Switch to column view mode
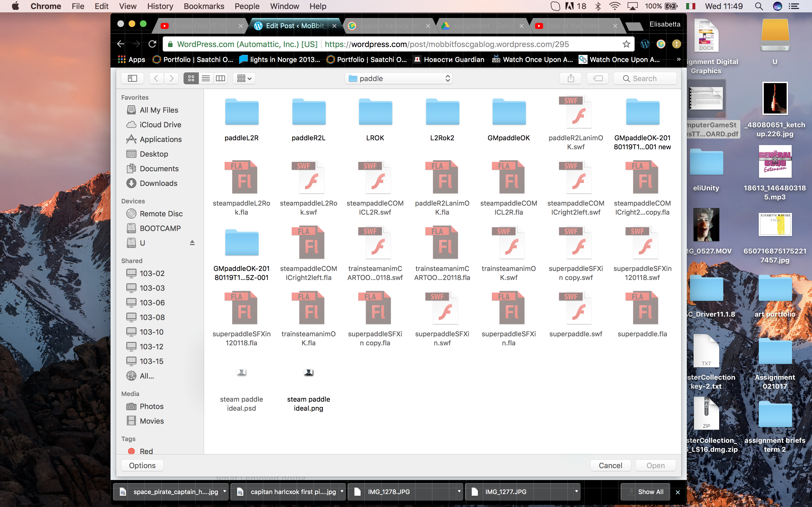 pyautogui.click(x=220, y=78)
